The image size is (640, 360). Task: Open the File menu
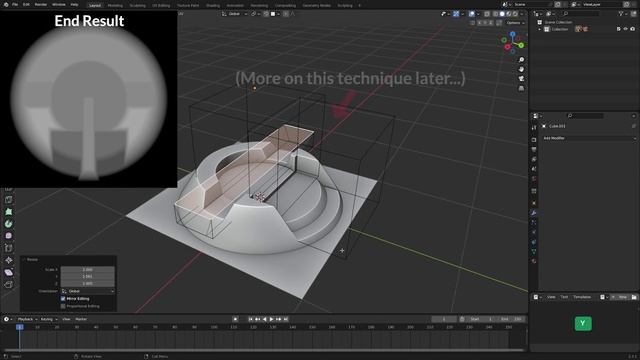(15, 4)
